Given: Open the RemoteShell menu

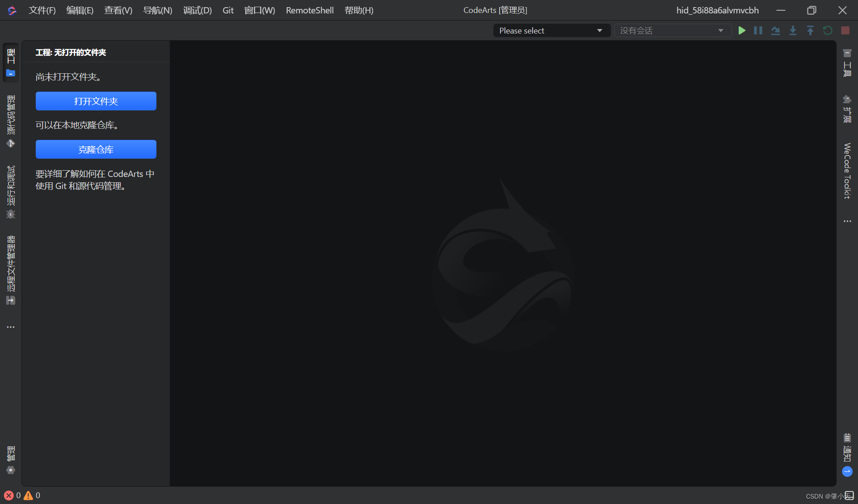Looking at the screenshot, I should point(310,10).
